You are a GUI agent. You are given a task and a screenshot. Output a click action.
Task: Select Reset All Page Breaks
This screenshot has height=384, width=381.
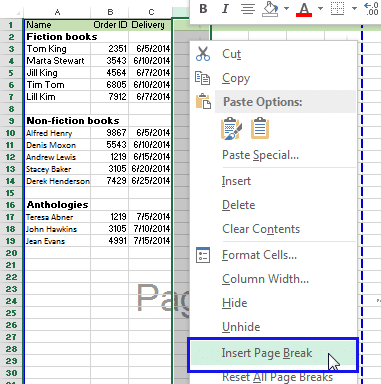[277, 377]
